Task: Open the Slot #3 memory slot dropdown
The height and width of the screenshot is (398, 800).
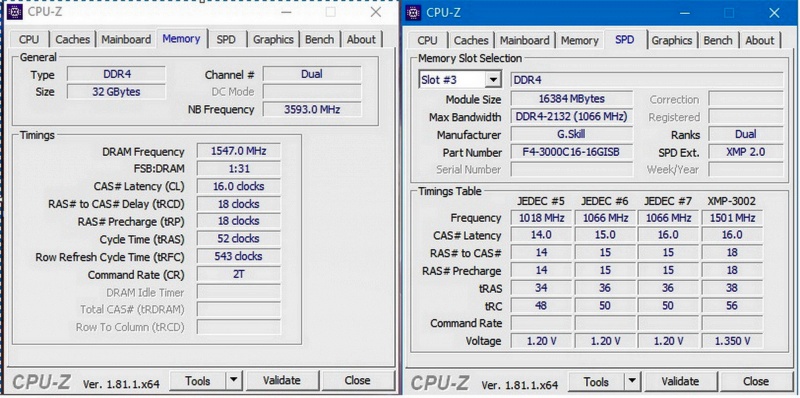Action: click(x=492, y=80)
